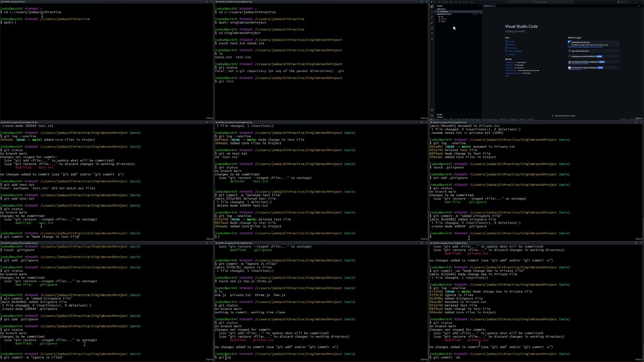Open Source Control view in VS Code activity bar
Screen dimensions: 644x362
click(x=432, y=17)
